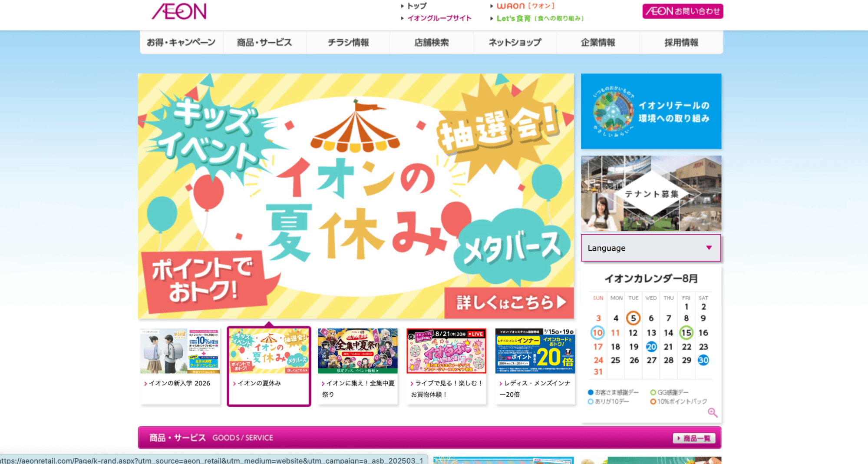Select the イオンの夏休み thumbnail card

pos(269,366)
